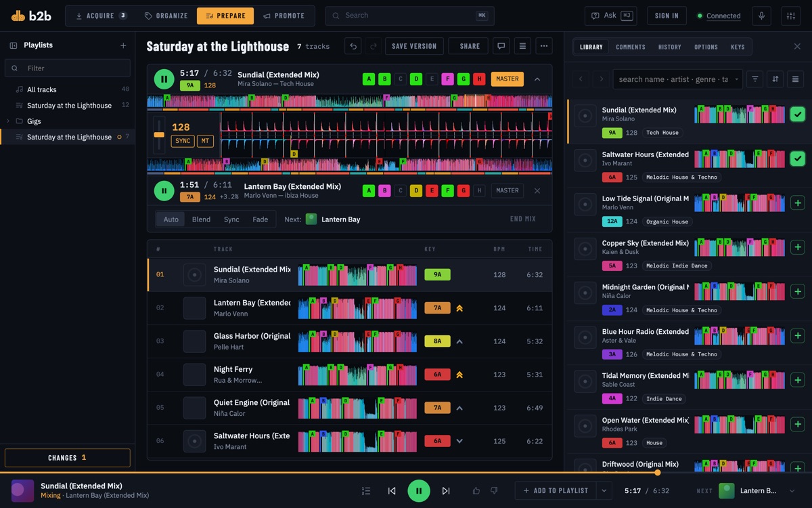812x508 pixels.
Task: Pause the Lantern Bay deck
Action: (x=164, y=191)
